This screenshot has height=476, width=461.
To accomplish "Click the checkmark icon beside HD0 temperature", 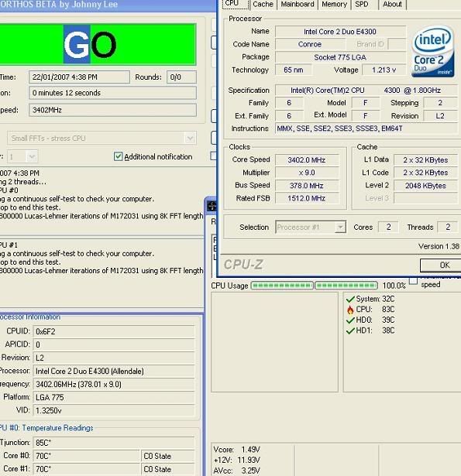I will [350, 320].
